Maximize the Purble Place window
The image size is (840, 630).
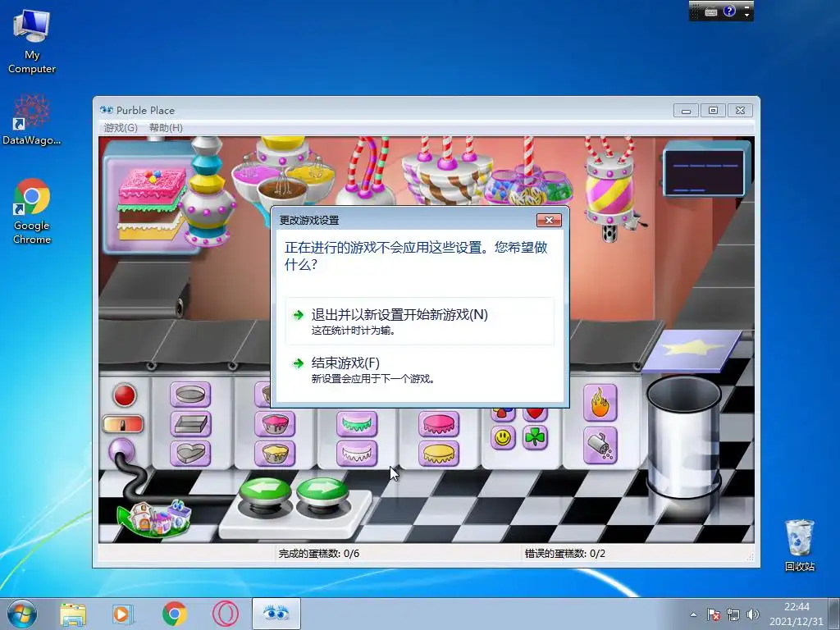pyautogui.click(x=713, y=111)
